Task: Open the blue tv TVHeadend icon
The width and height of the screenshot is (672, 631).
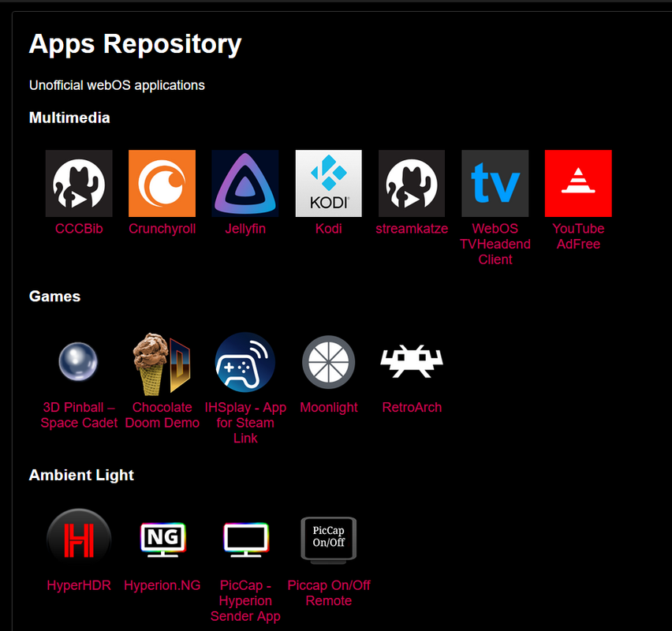Action: click(495, 184)
